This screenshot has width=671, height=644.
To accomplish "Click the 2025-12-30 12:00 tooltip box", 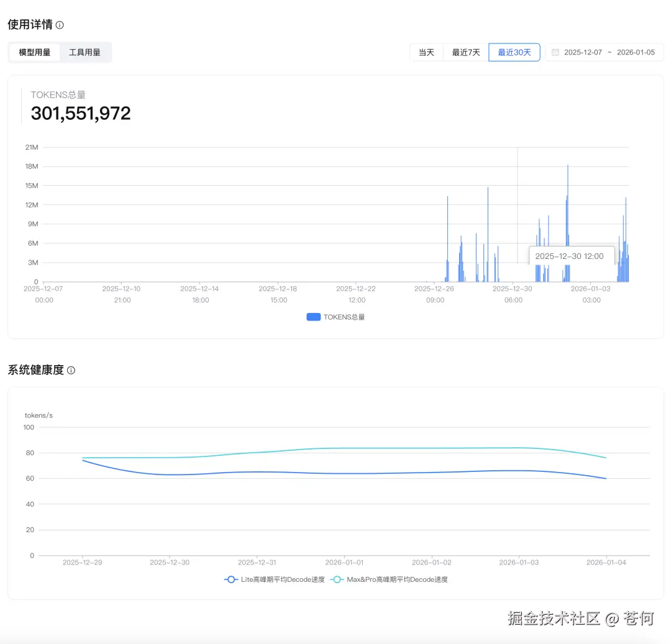I will pyautogui.click(x=571, y=256).
